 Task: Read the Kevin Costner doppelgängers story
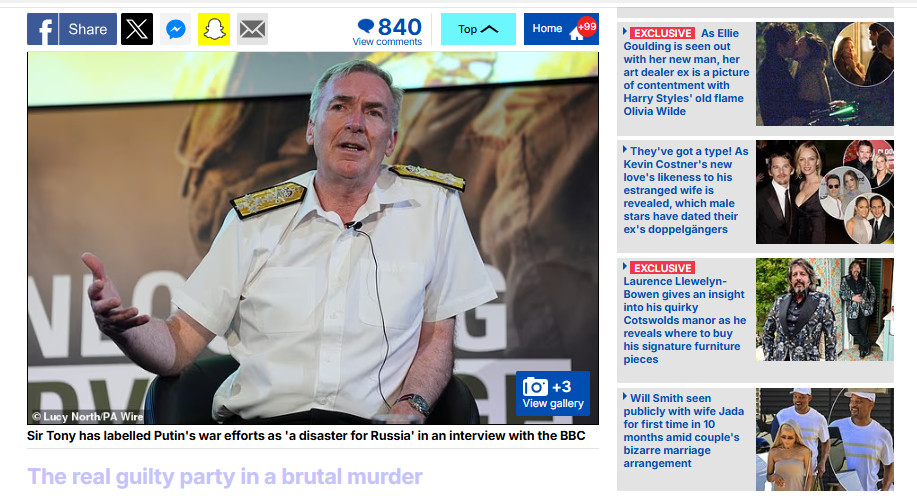[685, 190]
